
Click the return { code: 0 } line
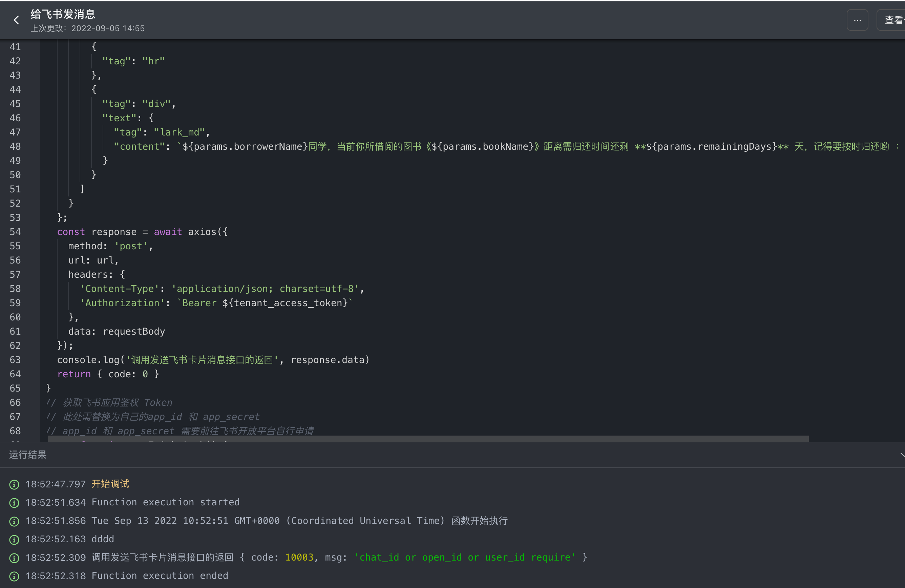(108, 374)
